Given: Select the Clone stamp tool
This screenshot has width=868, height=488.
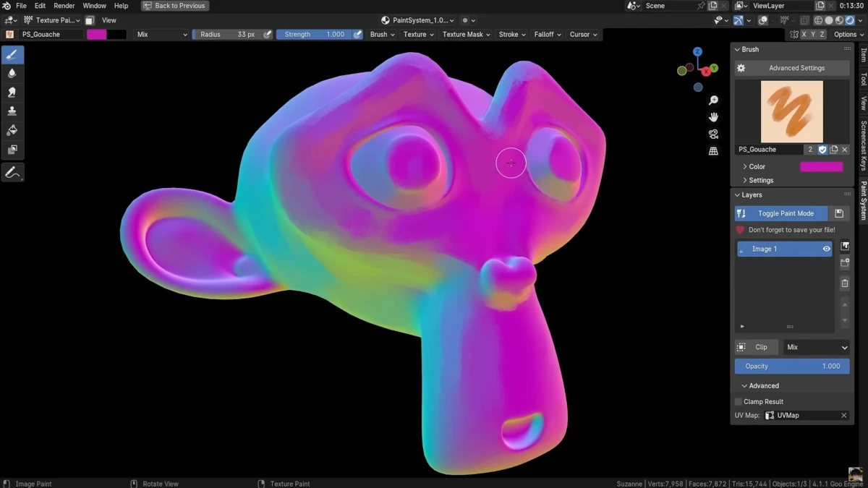Looking at the screenshot, I should click(x=12, y=111).
